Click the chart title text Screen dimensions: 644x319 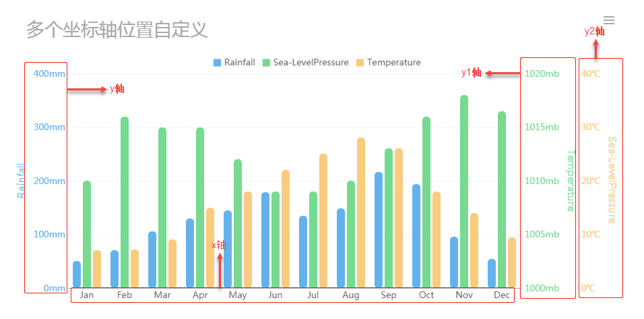(x=117, y=30)
